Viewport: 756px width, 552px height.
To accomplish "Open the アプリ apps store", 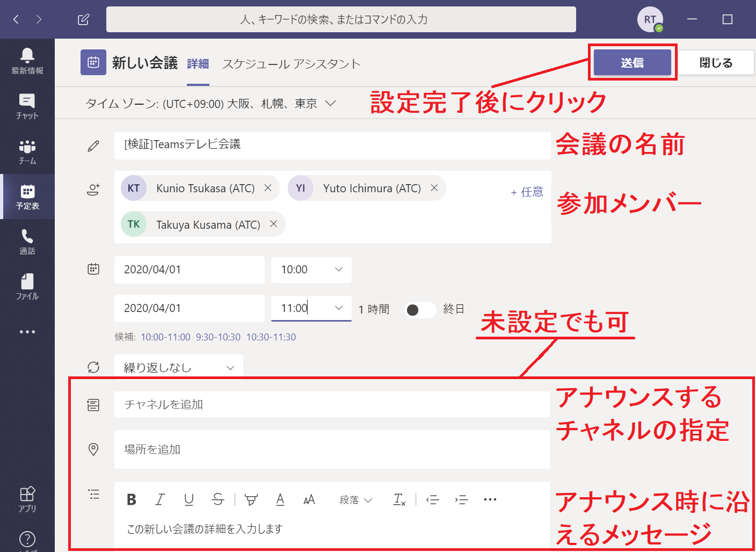I will tap(27, 499).
